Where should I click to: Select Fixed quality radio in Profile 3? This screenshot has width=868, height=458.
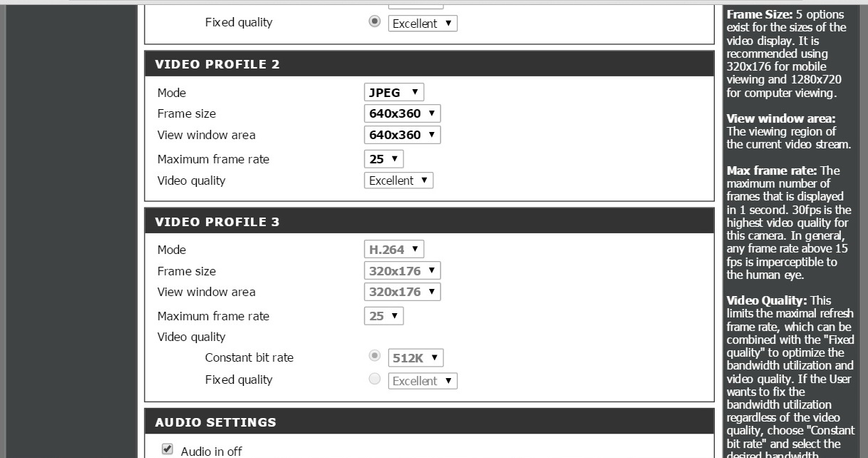click(x=374, y=379)
